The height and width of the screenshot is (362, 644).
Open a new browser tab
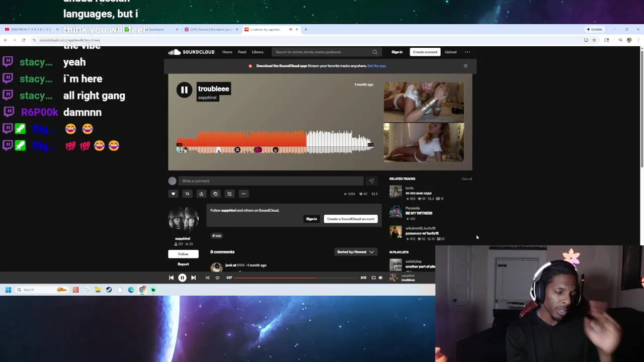coord(306,29)
